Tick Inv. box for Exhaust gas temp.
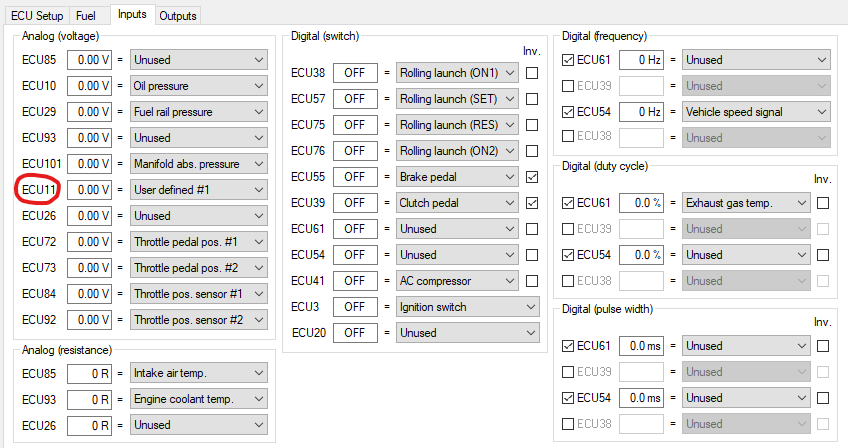Screen dimensions: 848x448 pos(823,203)
